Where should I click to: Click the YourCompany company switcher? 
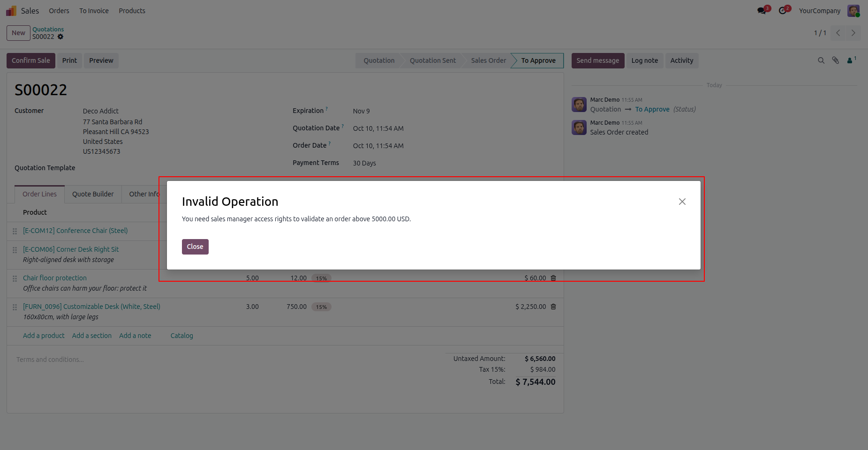(820, 11)
